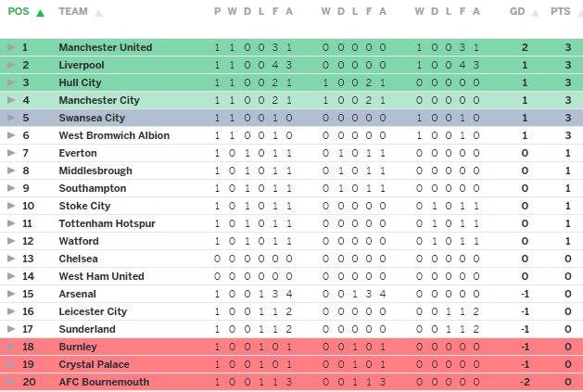Select the West Ham United team name

coord(101,276)
